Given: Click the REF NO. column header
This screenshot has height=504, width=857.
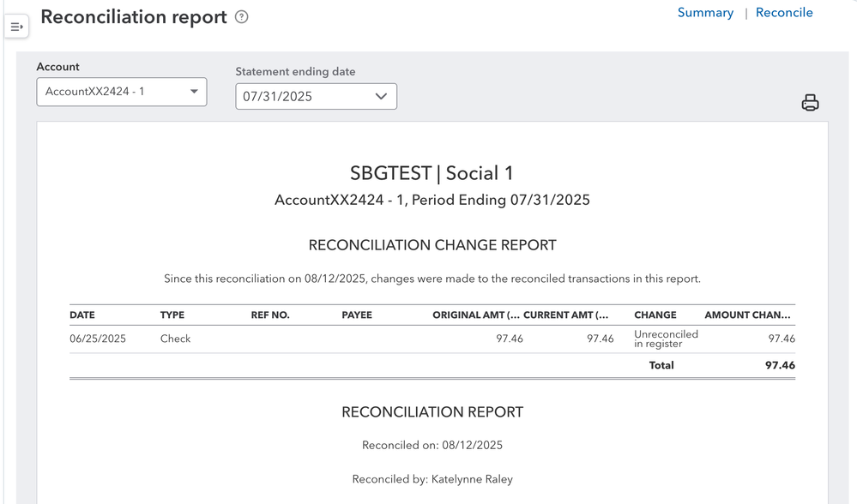Looking at the screenshot, I should 270,315.
